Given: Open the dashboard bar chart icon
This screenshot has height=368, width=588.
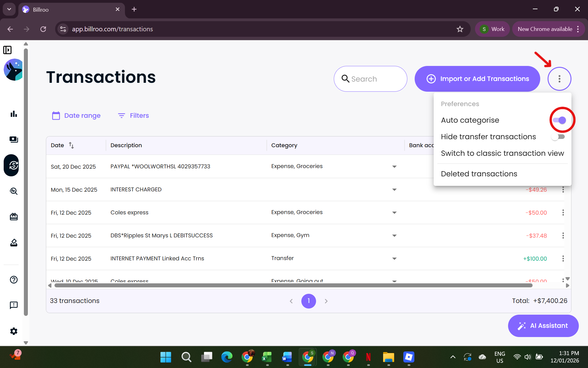Looking at the screenshot, I should (x=13, y=114).
